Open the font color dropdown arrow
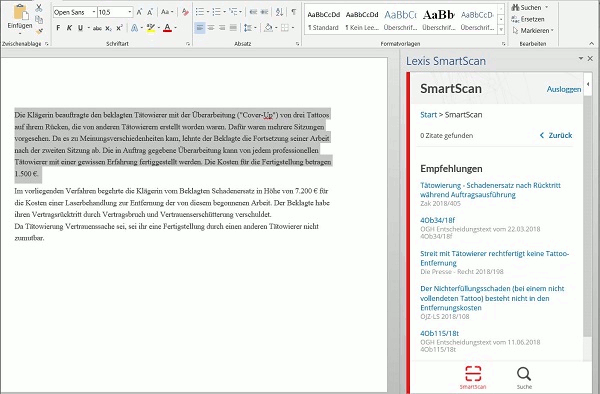The image size is (600, 394). [175, 28]
